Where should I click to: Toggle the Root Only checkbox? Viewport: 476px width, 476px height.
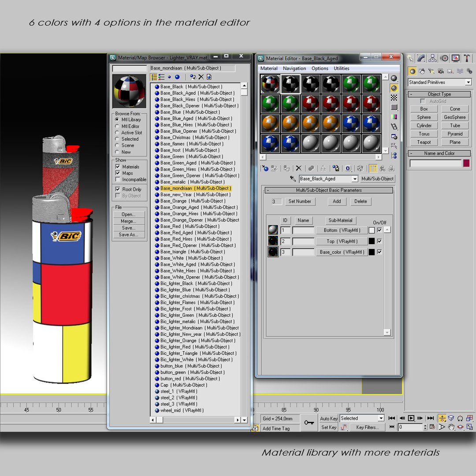click(x=118, y=189)
